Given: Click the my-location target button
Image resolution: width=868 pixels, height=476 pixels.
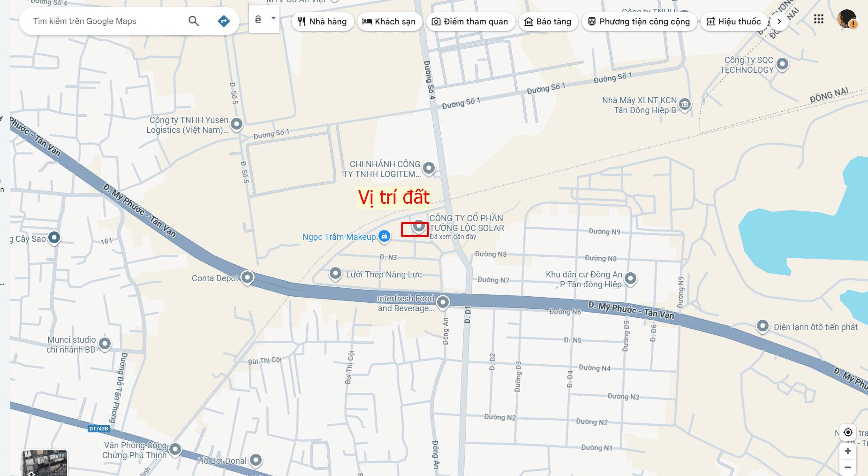Looking at the screenshot, I should (848, 432).
